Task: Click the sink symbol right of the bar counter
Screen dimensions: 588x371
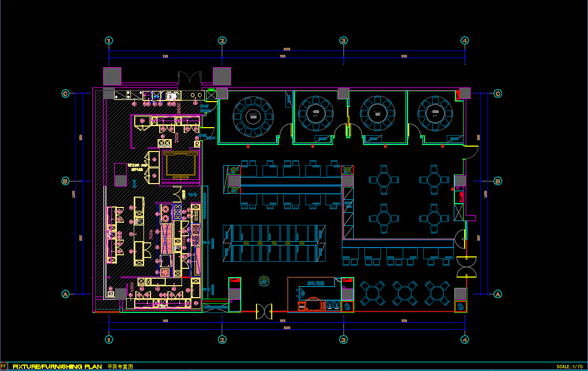Action: coord(348,306)
